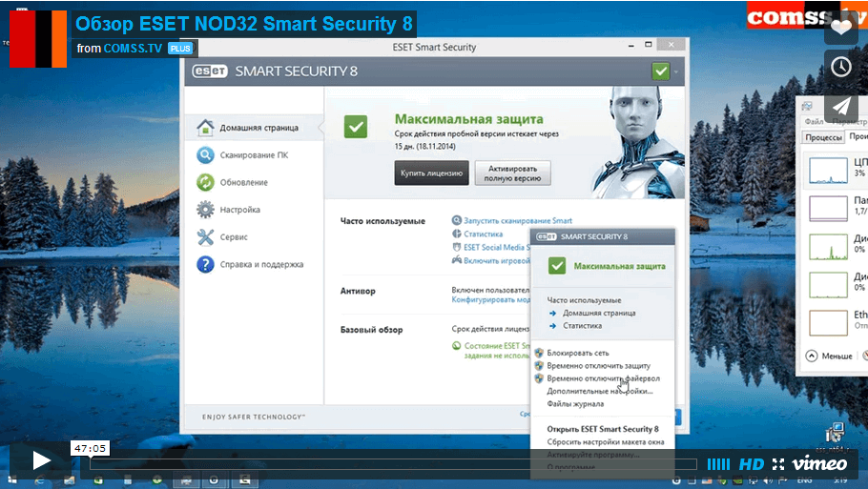Add video to Watch Later via clock icon
Image resolution: width=868 pixels, height=489 pixels.
(x=841, y=67)
